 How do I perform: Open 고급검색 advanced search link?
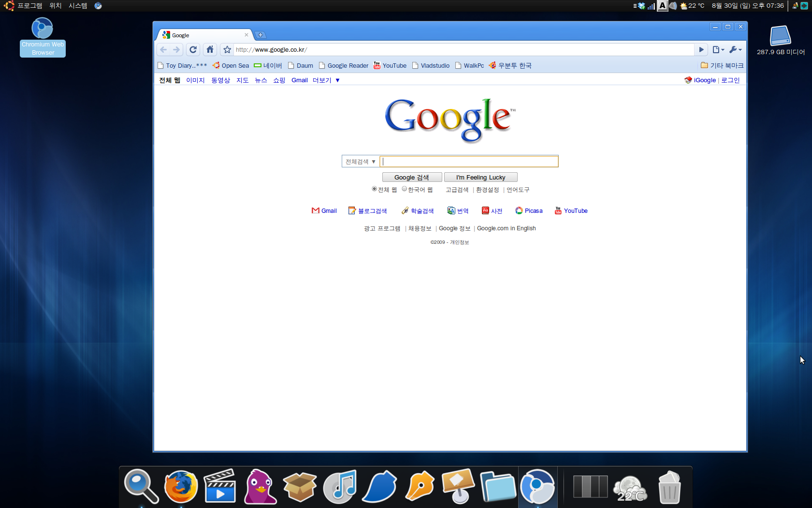point(457,190)
